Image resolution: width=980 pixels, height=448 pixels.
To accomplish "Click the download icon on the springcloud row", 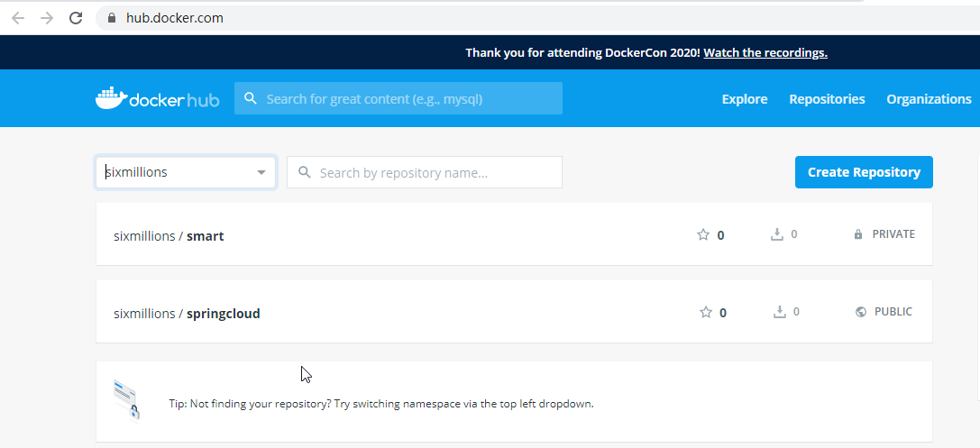I will tap(779, 312).
